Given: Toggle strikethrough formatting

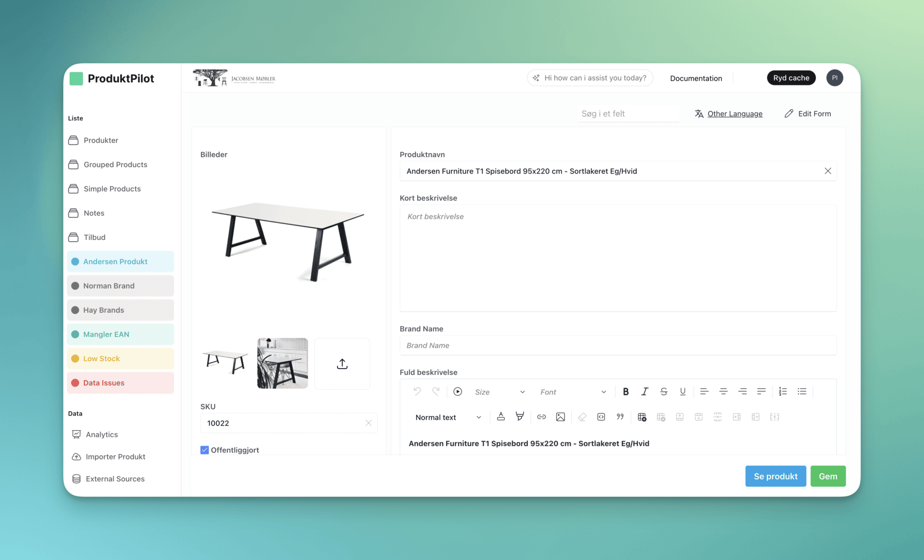Looking at the screenshot, I should pyautogui.click(x=663, y=391).
